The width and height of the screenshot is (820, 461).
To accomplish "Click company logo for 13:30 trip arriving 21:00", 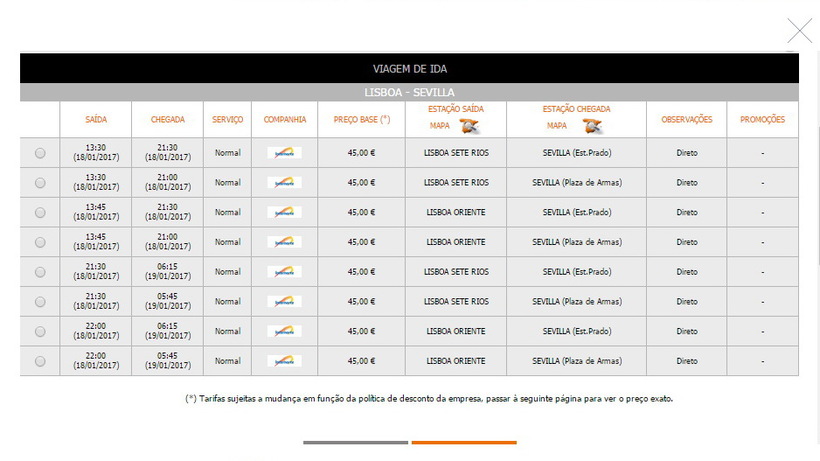I will (x=285, y=183).
